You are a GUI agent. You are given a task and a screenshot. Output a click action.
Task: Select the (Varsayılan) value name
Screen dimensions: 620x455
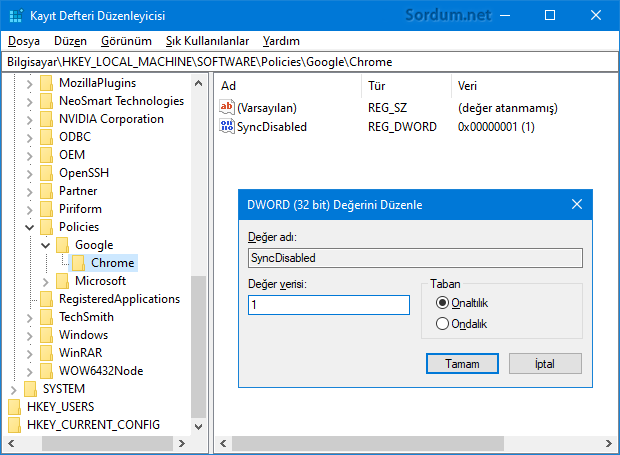point(267,108)
